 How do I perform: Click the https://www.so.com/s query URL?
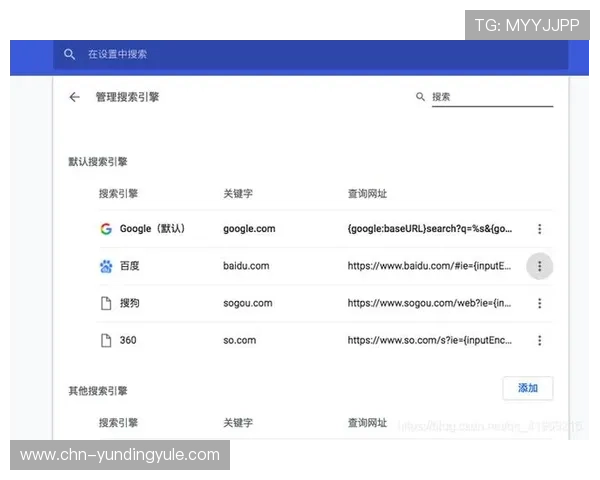pos(429,340)
